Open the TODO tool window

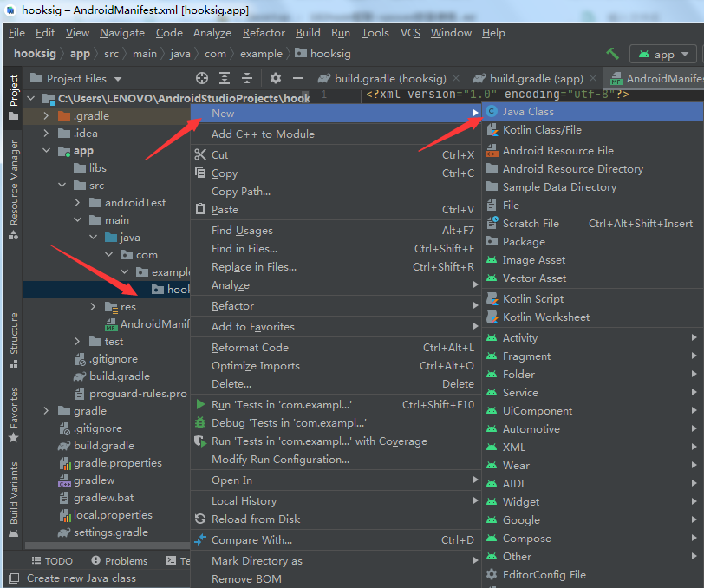click(x=52, y=560)
